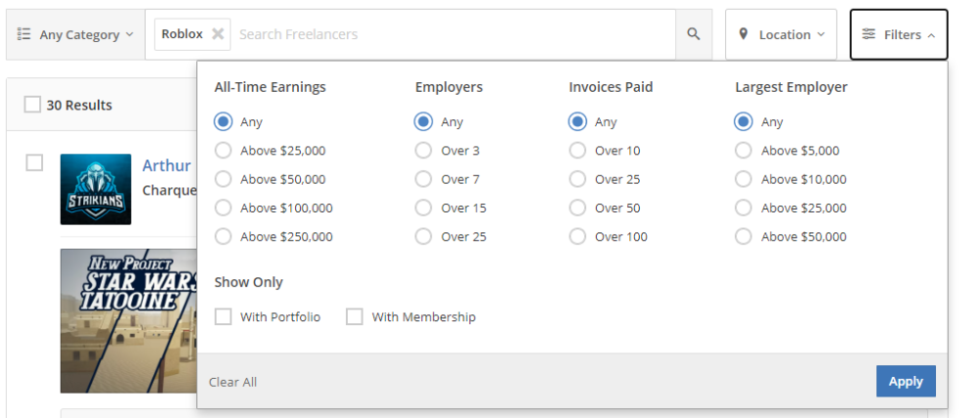Remove the Roblox search tag
The image size is (980, 418).
click(218, 34)
